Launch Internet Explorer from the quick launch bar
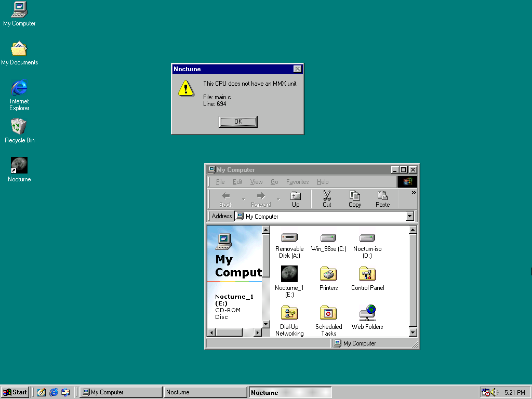Screen dimensions: 532x399 (54, 392)
